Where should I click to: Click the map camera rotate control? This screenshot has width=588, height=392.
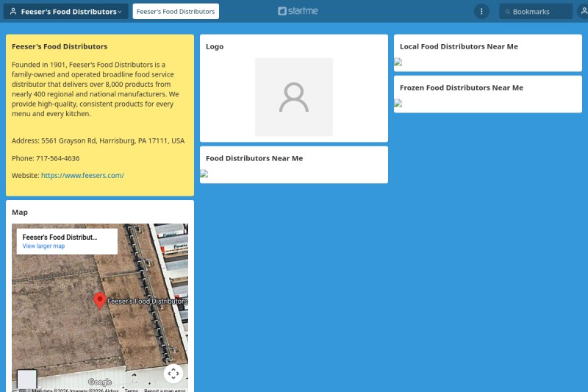tap(173, 374)
